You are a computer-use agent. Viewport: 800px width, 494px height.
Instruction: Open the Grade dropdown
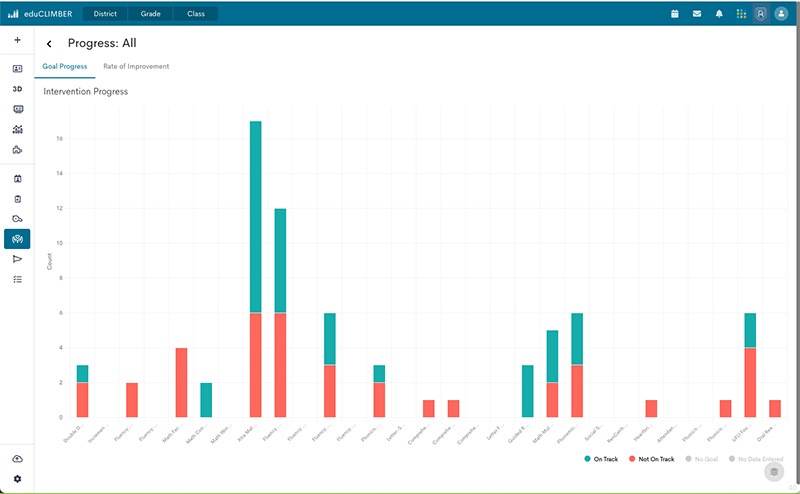150,14
